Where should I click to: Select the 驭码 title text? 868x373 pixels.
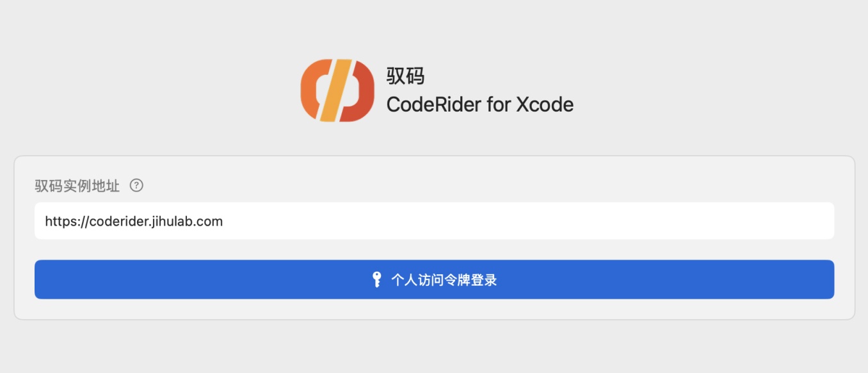(x=405, y=76)
